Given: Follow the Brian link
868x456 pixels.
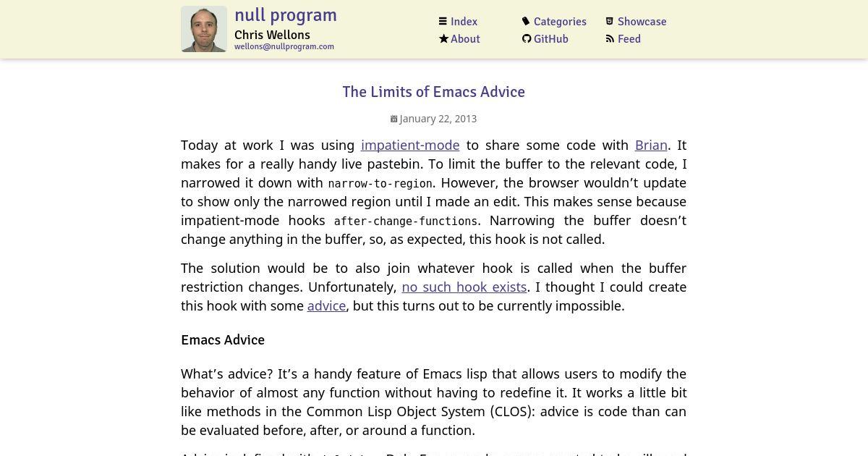Looking at the screenshot, I should pos(651,145).
